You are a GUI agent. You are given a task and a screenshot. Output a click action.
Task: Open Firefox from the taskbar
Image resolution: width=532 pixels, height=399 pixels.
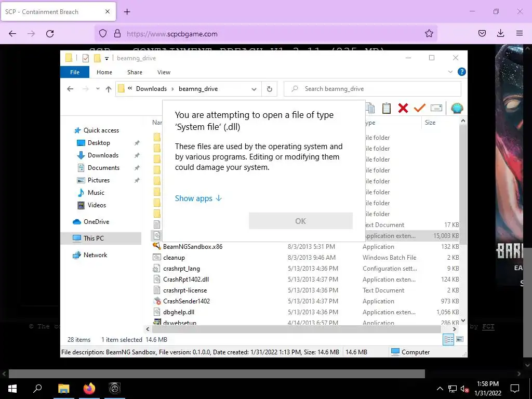click(89, 389)
